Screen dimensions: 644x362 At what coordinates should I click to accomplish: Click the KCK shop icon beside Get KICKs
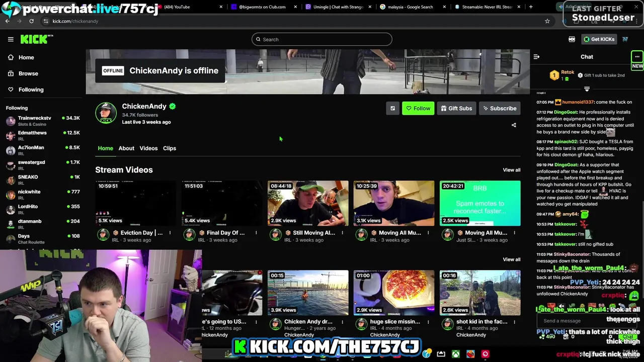[572, 39]
